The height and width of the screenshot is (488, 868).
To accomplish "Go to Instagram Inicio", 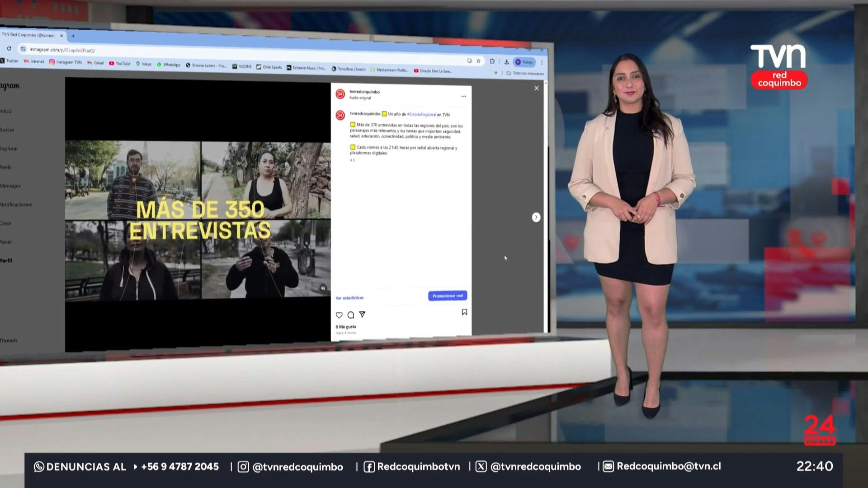I will 6,111.
